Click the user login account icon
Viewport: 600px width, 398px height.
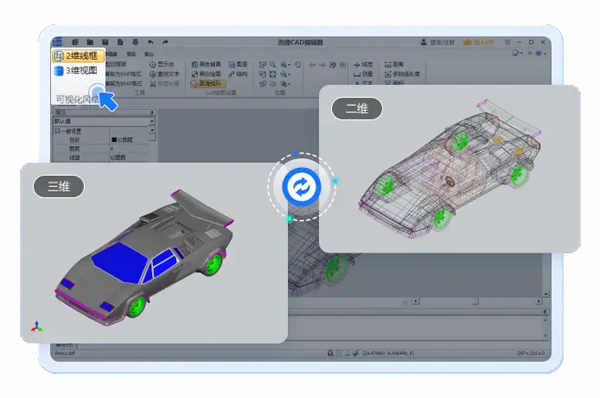click(424, 42)
